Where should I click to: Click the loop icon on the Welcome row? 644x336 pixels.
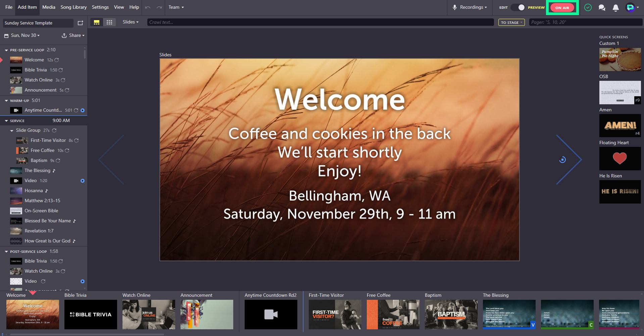(x=57, y=60)
